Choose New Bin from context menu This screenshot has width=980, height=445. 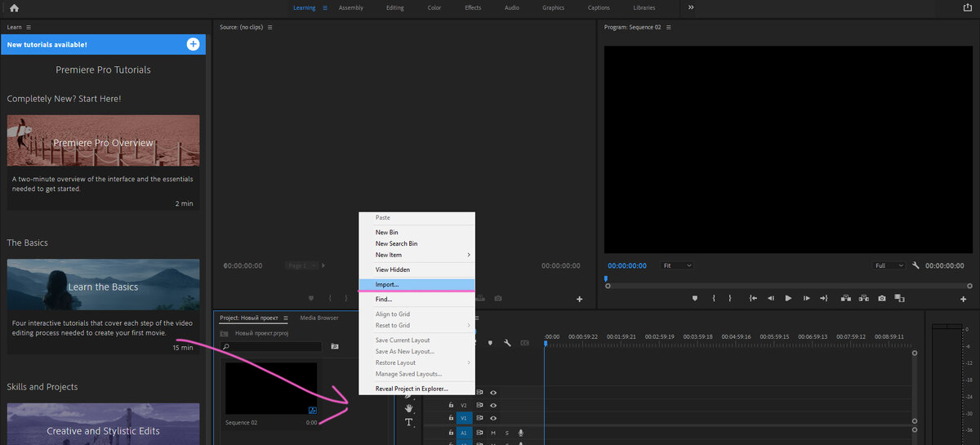pos(416,232)
